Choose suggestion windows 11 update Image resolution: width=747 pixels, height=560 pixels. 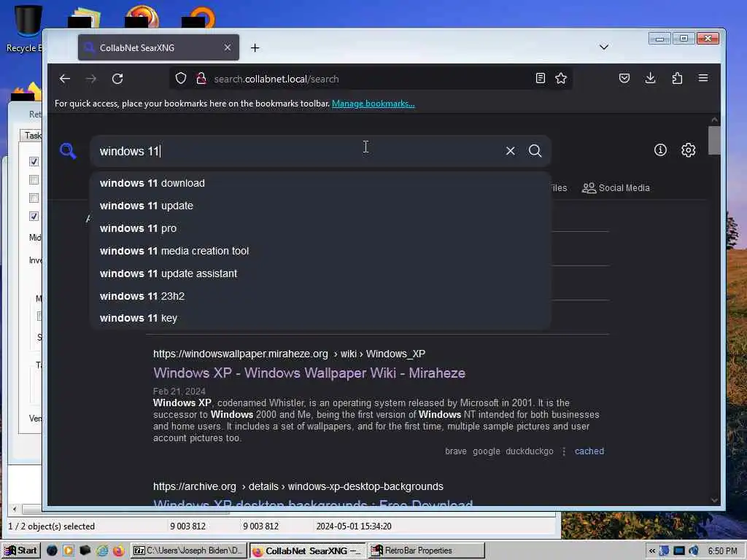point(320,206)
